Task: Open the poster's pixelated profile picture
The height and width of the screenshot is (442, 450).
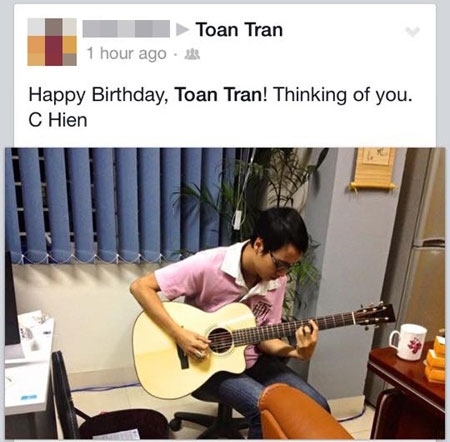Action: pyautogui.click(x=52, y=42)
